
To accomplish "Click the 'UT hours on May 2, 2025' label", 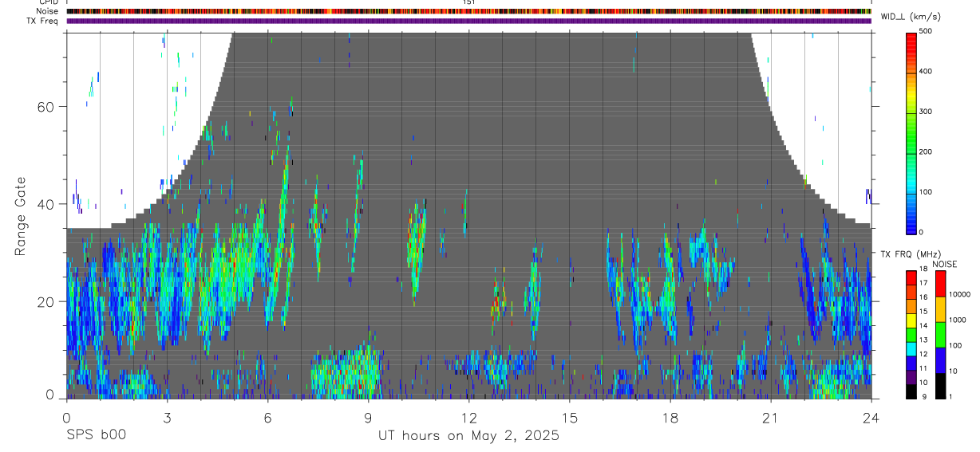I will (468, 435).
